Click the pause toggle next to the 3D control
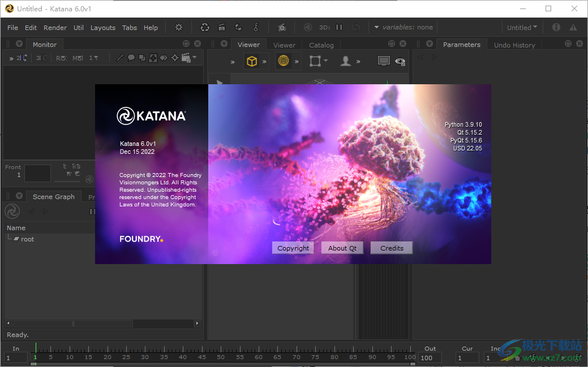This screenshot has height=367, width=588. 338,27
